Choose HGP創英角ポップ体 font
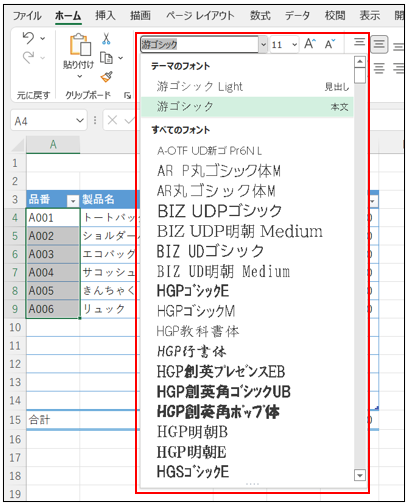The height and width of the screenshot is (503, 406). [x=247, y=411]
